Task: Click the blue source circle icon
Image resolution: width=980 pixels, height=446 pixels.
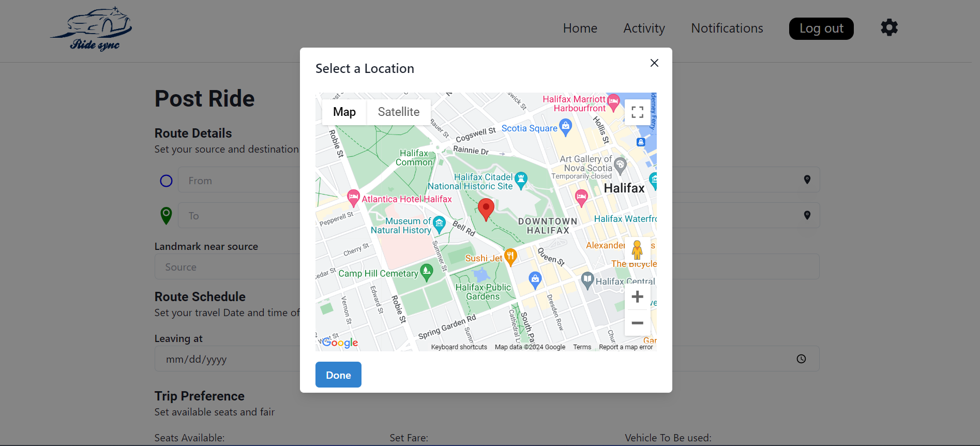Action: pyautogui.click(x=166, y=181)
